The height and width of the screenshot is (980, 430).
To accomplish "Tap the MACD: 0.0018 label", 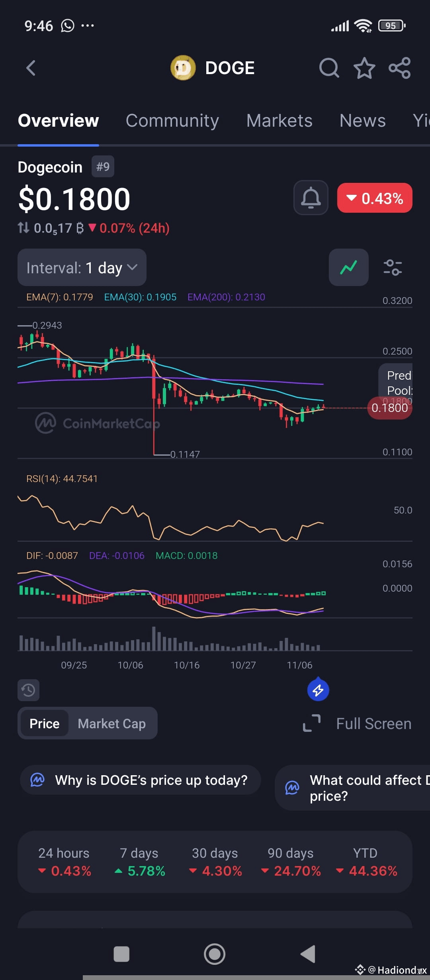I will pyautogui.click(x=187, y=556).
